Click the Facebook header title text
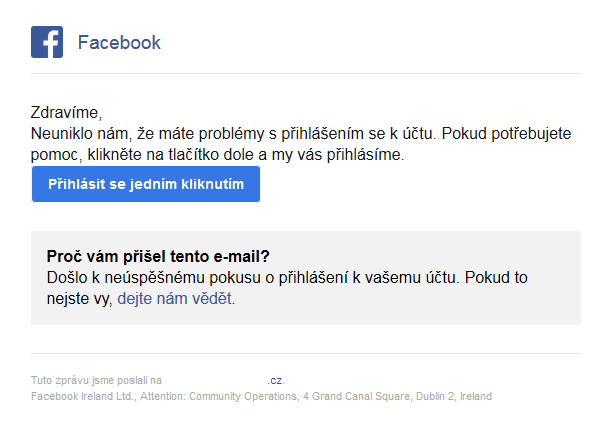The width and height of the screenshot is (612, 430). 119,42
